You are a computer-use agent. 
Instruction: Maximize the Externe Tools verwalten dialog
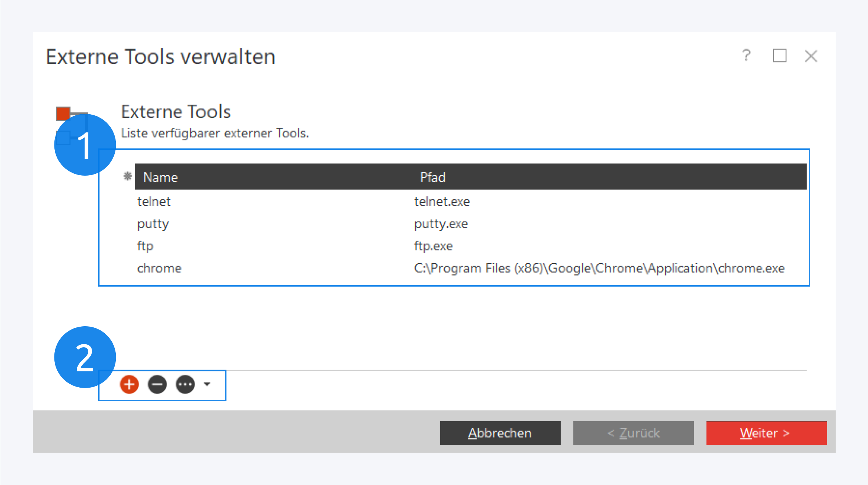(x=779, y=56)
